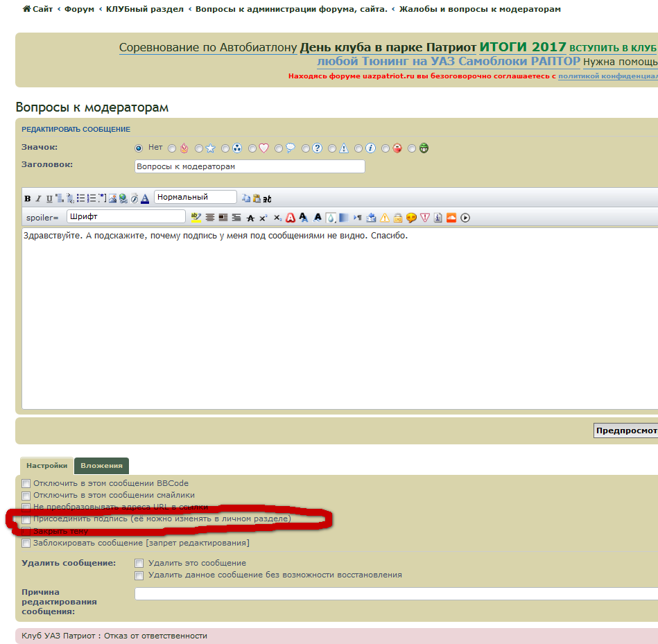Image resolution: width=658 pixels, height=644 pixels.
Task: Check the disable BBCode in message option
Action: (x=26, y=484)
